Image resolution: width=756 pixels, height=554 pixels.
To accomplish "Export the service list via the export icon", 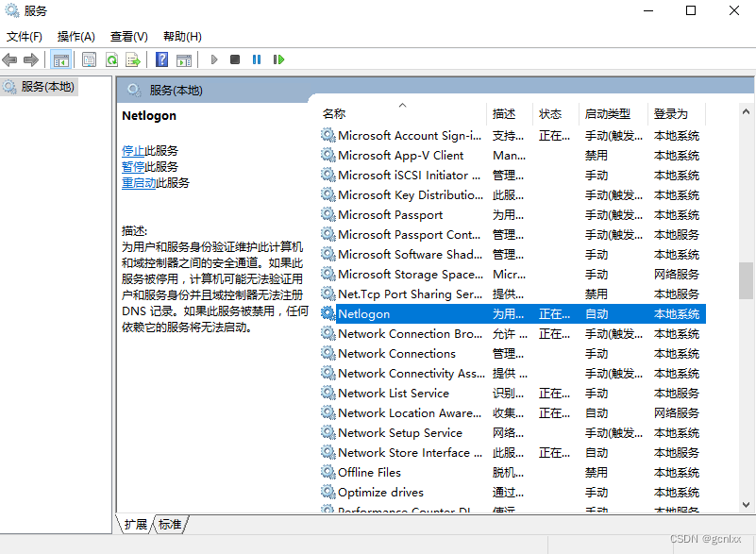I will point(133,59).
